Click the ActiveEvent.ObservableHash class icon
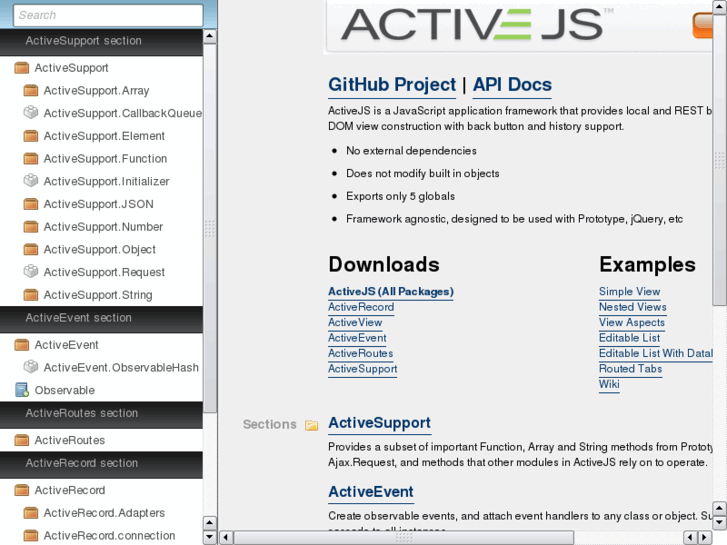 [31, 367]
